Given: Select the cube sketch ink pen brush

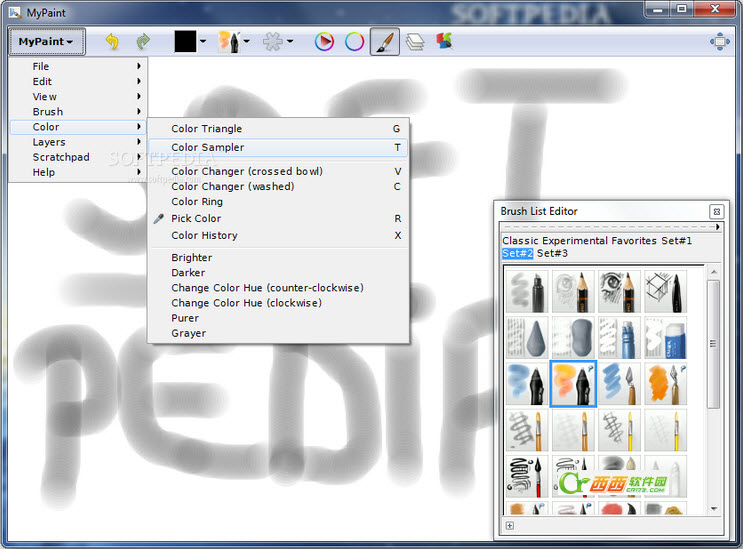Looking at the screenshot, I should [665, 291].
